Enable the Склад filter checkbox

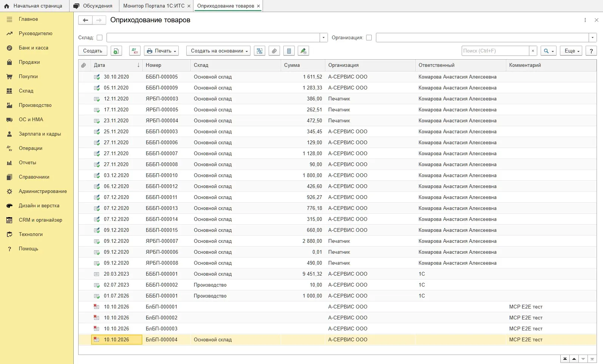[x=100, y=38]
